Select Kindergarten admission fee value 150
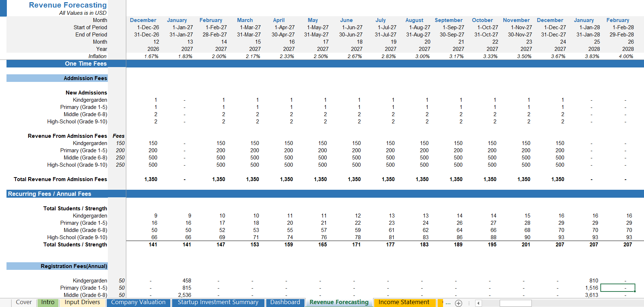The height and width of the screenshot is (307, 644). (x=120, y=143)
